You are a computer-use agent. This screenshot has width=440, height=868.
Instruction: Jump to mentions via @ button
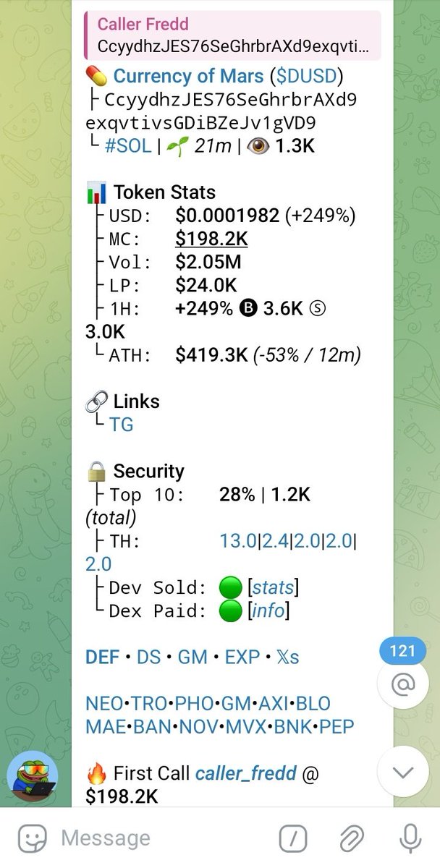coord(402,682)
